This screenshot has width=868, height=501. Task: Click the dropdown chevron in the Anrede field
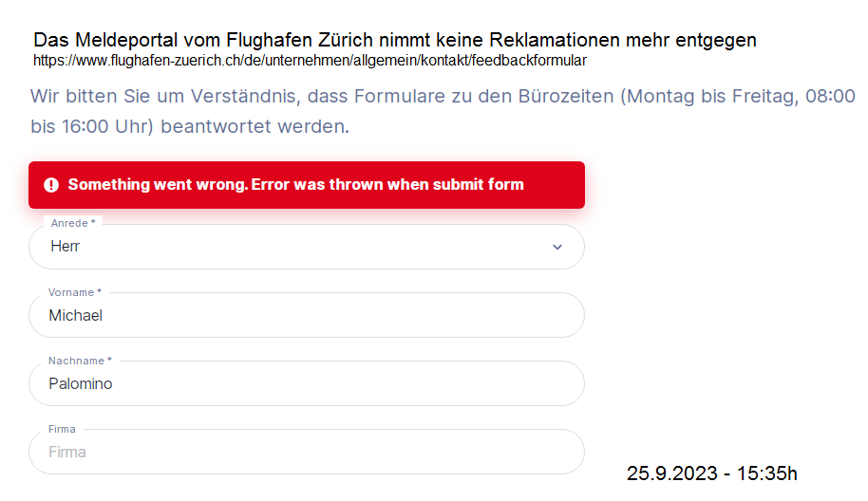coord(557,247)
